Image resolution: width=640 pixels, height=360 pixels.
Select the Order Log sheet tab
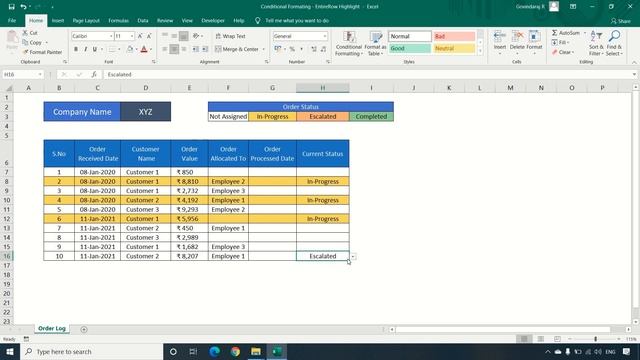pos(52,329)
